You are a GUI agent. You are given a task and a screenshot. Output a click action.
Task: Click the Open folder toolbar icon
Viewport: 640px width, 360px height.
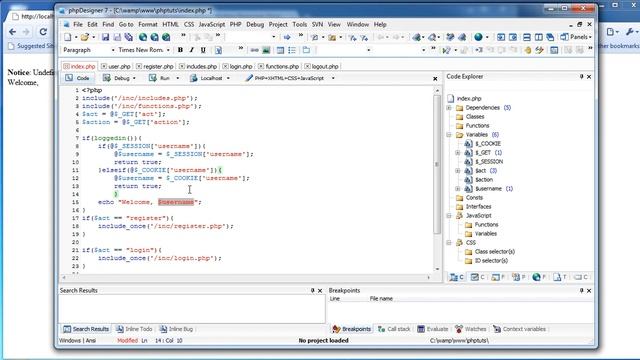[84, 37]
